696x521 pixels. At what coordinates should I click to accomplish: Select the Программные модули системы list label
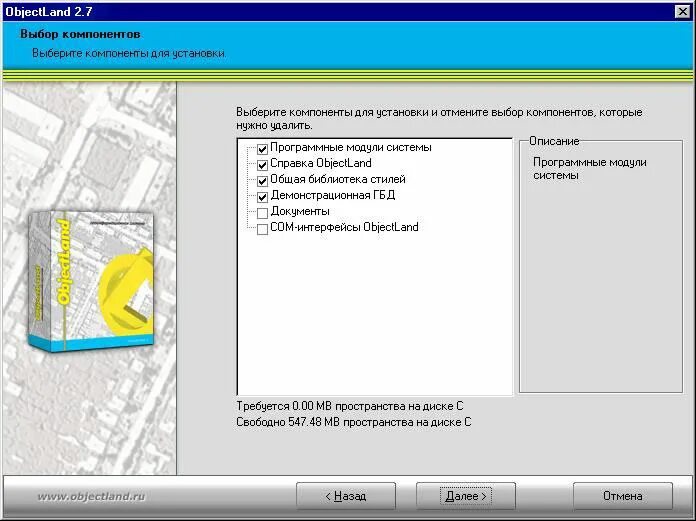[x=351, y=147]
